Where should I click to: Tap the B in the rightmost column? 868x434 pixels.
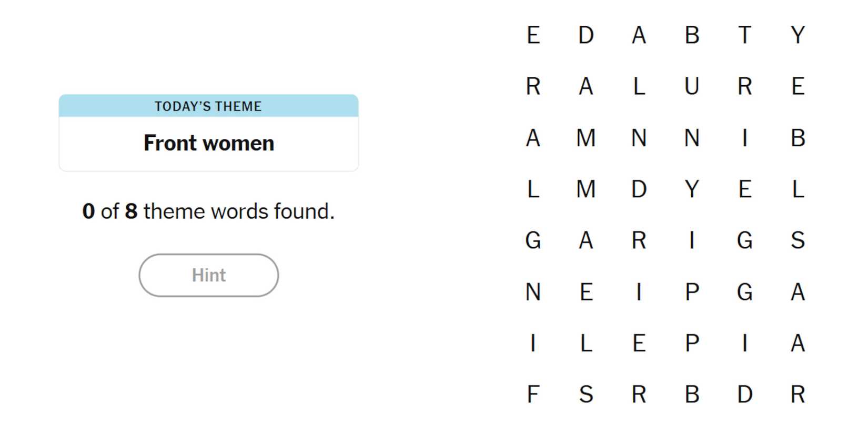pyautogui.click(x=798, y=138)
